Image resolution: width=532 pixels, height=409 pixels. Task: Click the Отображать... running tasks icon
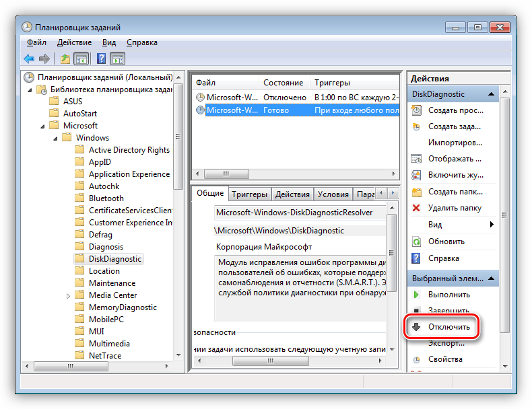pos(416,159)
